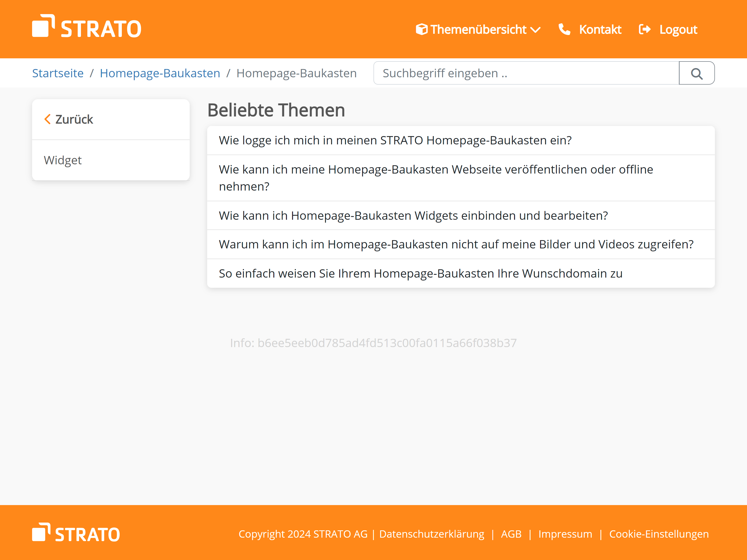
Task: Open the Themenübersicht menu label
Action: (x=478, y=29)
